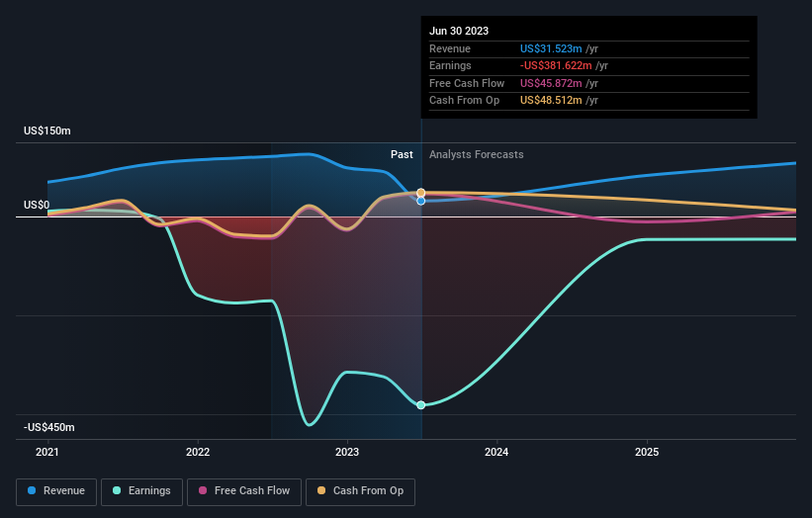
Task: Click the 2022 x-axis label
Action: coord(198,452)
